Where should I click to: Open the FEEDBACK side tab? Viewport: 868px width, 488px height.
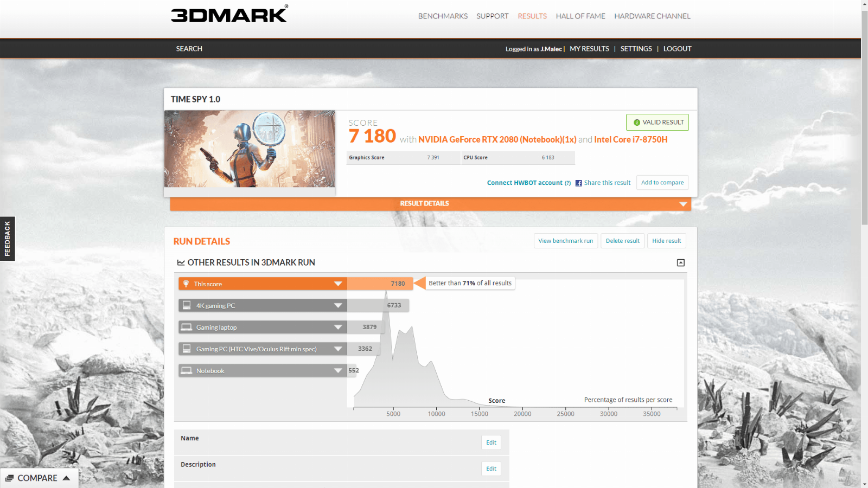[x=8, y=239]
